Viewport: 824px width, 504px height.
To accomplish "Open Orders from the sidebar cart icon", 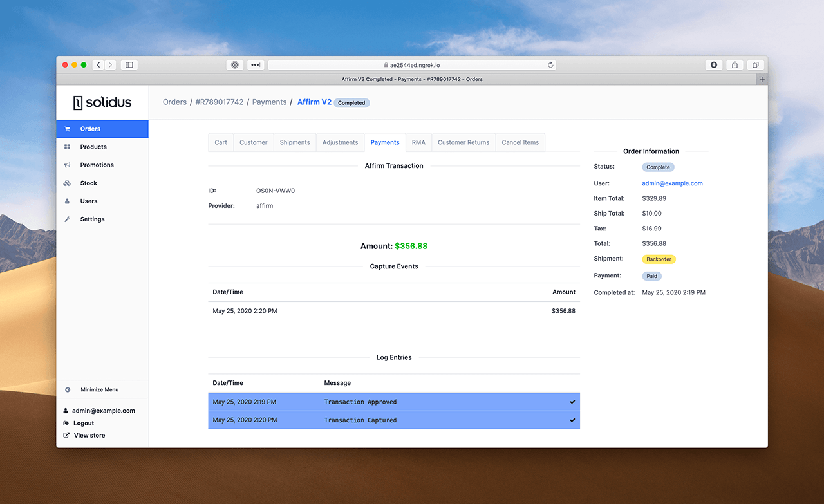I will 67,128.
